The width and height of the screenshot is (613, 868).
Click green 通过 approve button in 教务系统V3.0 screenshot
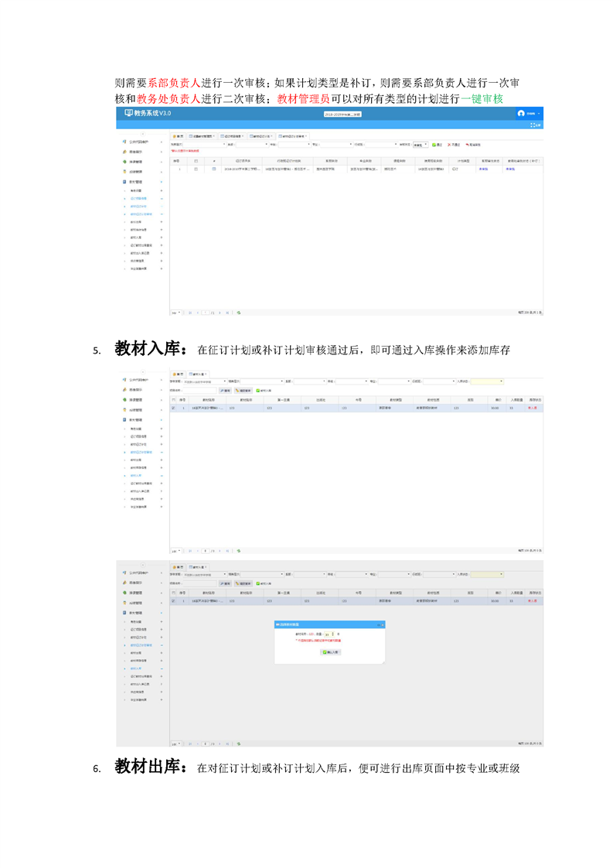(x=437, y=145)
